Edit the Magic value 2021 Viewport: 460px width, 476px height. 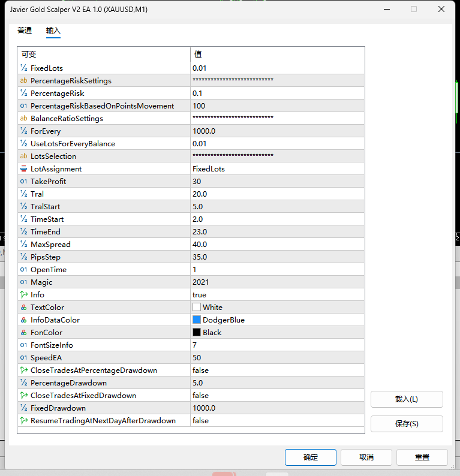point(277,282)
